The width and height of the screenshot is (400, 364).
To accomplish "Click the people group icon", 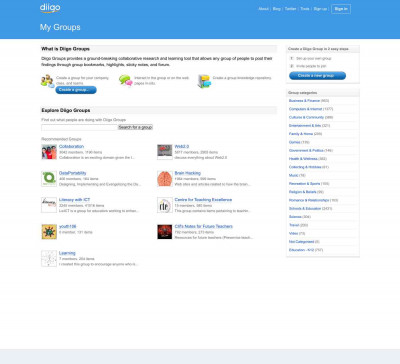I will [47, 81].
